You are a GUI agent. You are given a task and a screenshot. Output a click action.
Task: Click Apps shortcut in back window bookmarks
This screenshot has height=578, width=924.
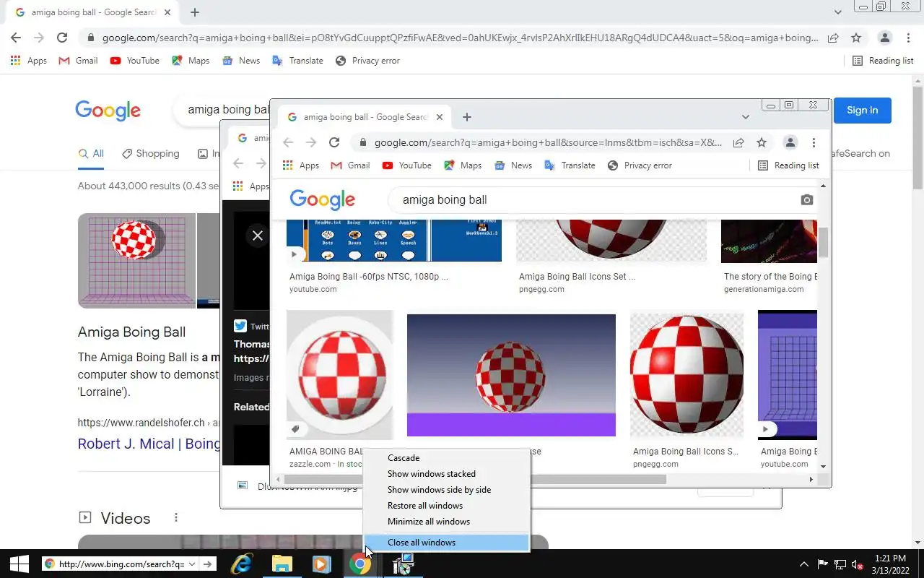pyautogui.click(x=29, y=61)
